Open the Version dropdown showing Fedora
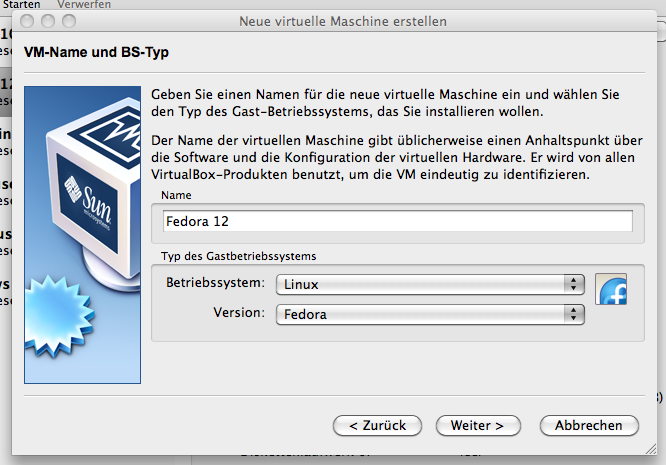The image size is (666, 465). tap(430, 314)
